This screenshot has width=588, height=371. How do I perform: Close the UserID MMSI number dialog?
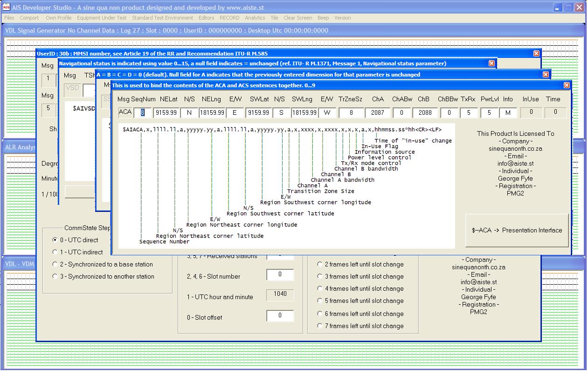point(536,54)
